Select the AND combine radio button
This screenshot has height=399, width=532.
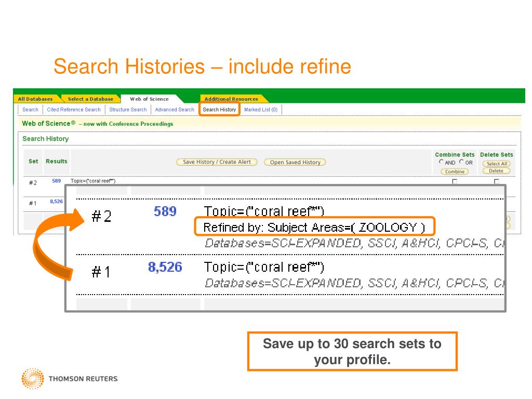(441, 162)
